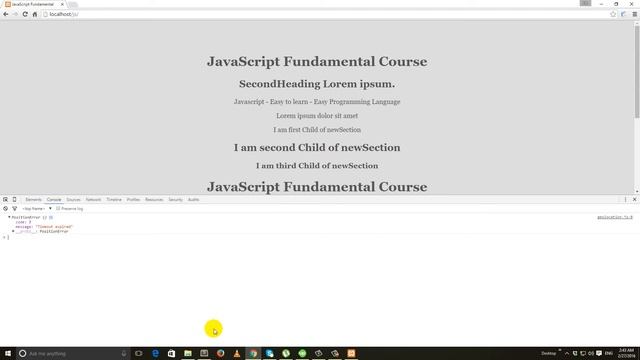
Task: Open the Resources tab
Action: (x=154, y=200)
